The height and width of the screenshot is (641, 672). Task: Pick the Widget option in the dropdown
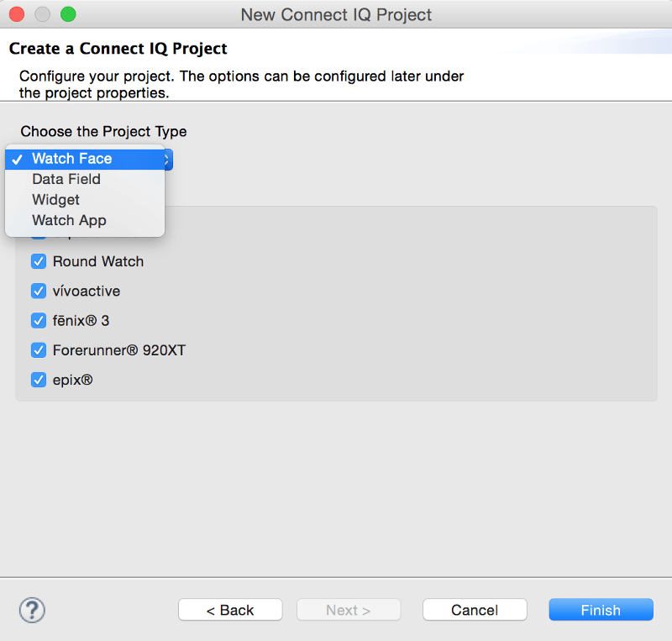tap(55, 200)
